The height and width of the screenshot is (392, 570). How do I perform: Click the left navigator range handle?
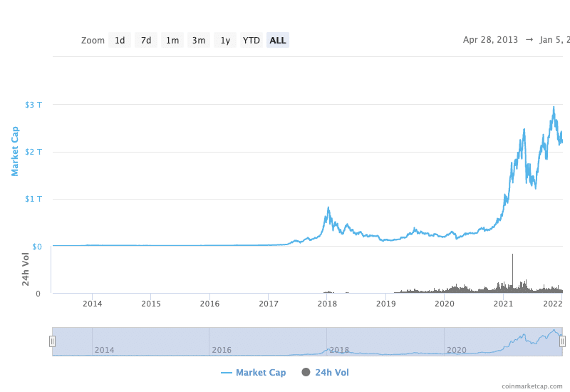[52, 341]
